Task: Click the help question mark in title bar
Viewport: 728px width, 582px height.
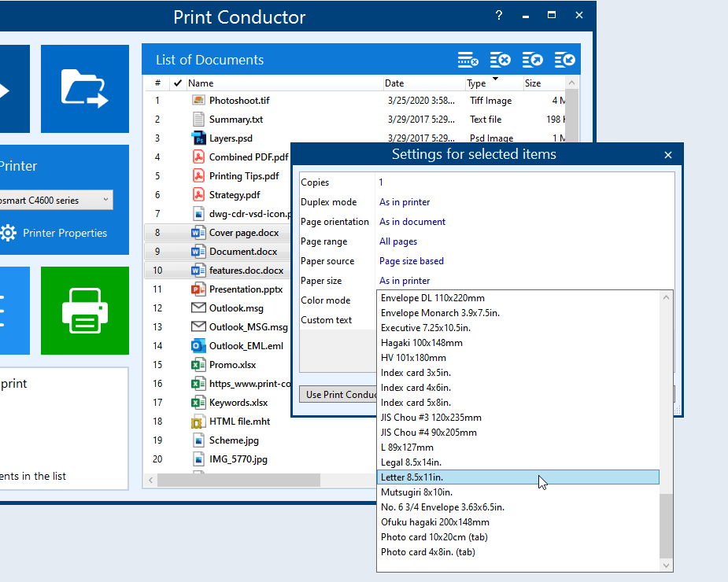Action: tap(499, 16)
